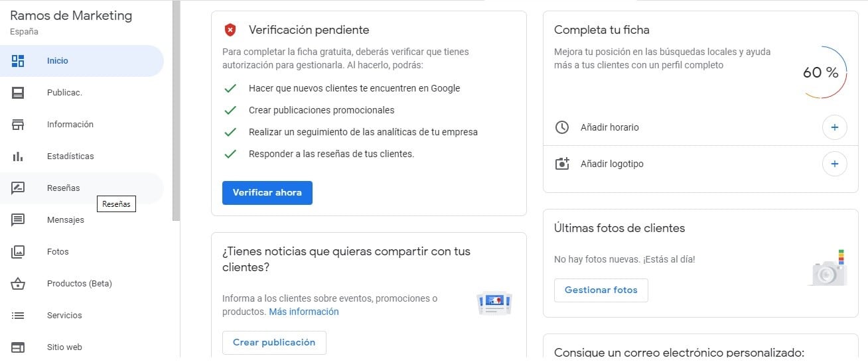Click the Publicac. sidebar icon
Viewport: 868px width, 362px height.
[18, 93]
